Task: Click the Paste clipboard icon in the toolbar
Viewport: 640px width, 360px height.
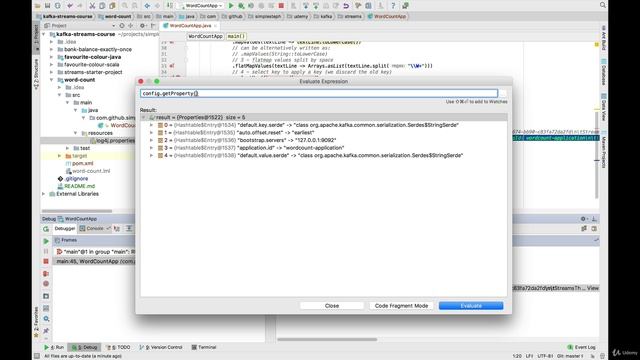Action: (112, 6)
